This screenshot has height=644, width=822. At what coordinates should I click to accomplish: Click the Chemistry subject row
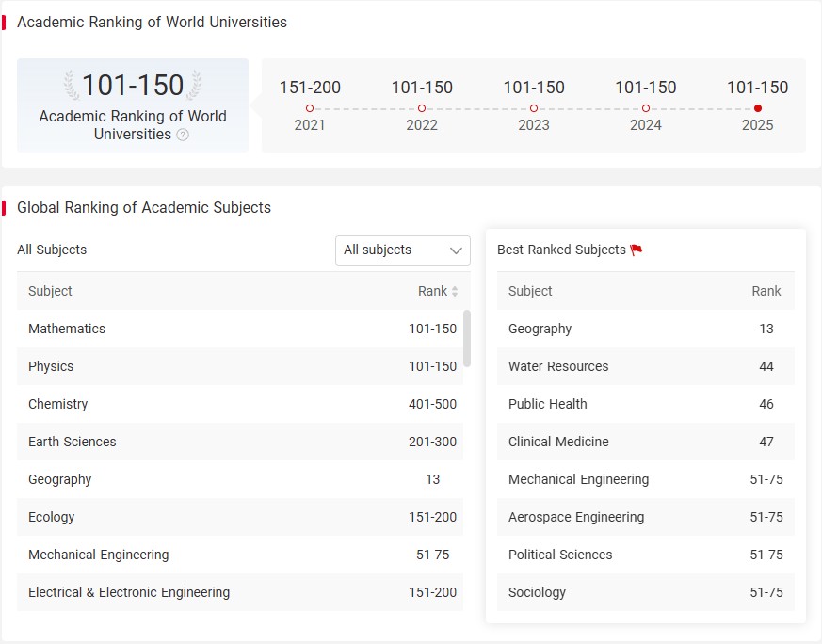coord(240,404)
